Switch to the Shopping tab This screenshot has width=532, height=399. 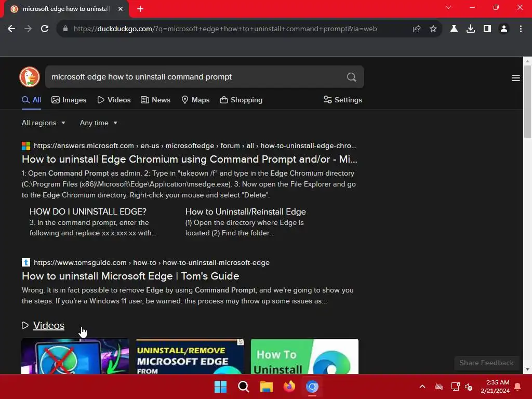click(241, 100)
